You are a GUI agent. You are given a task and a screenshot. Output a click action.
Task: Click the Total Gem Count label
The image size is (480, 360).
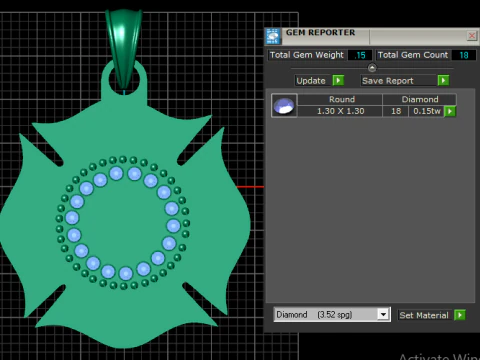(413, 55)
